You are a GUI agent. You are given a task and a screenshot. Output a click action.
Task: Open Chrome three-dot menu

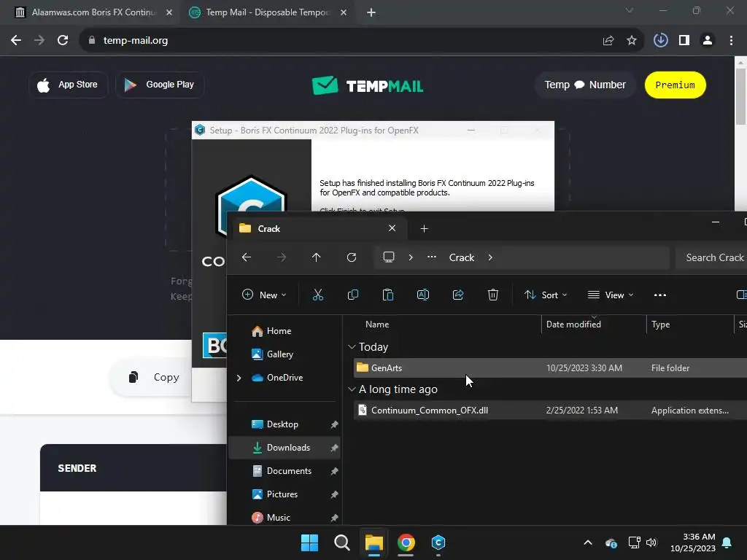pyautogui.click(x=731, y=41)
